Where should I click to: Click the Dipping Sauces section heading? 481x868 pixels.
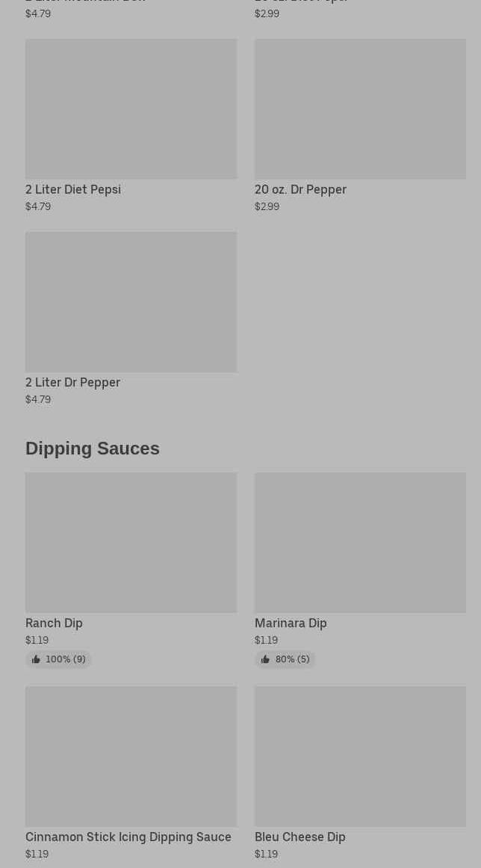tap(93, 449)
